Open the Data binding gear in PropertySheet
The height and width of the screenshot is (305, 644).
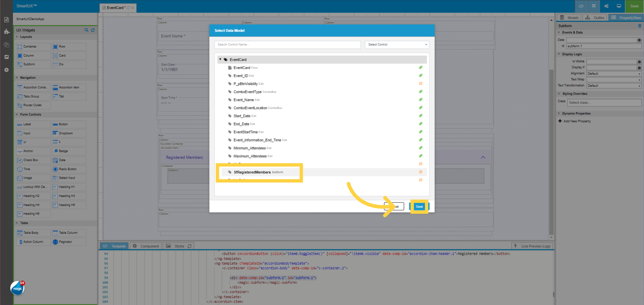[x=639, y=40]
